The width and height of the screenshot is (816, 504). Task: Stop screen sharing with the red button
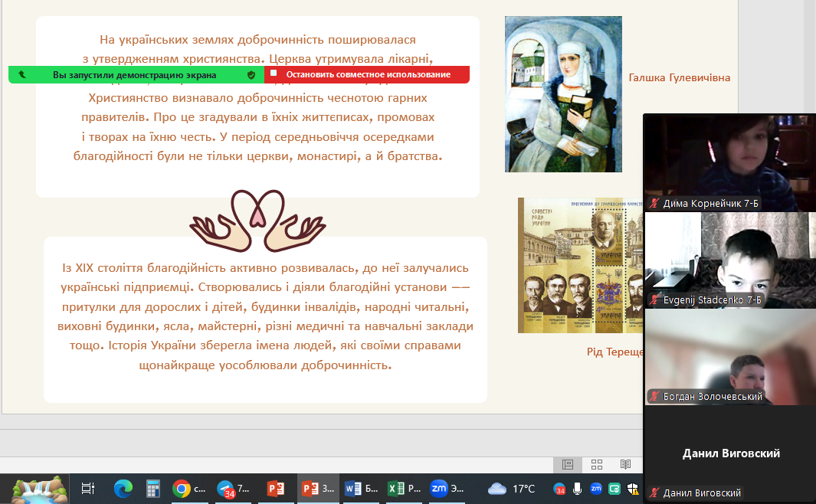[x=367, y=74]
